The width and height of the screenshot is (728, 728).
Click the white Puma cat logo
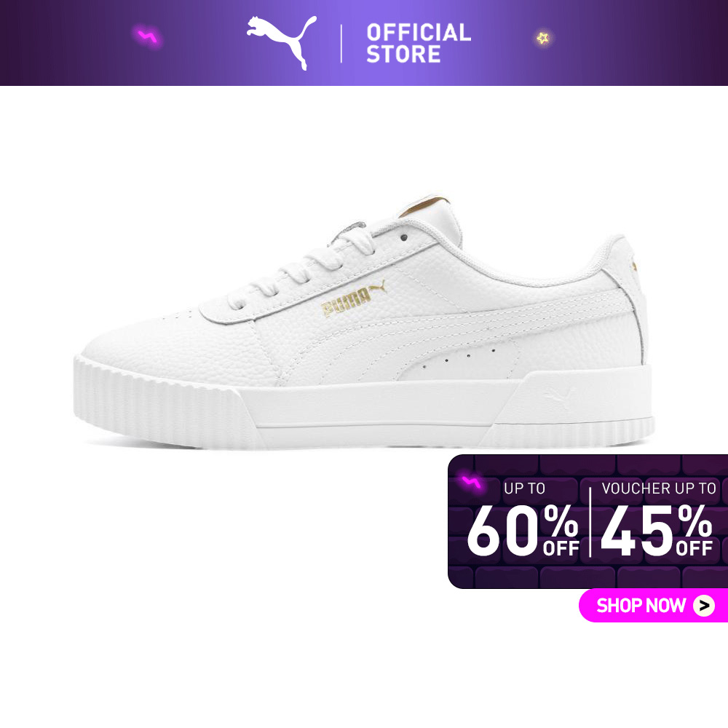(282, 42)
